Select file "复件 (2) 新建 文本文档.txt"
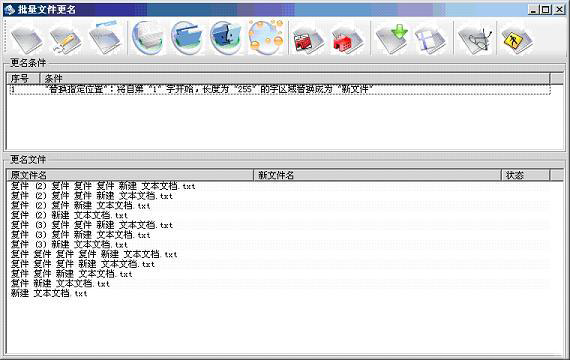 69,216
